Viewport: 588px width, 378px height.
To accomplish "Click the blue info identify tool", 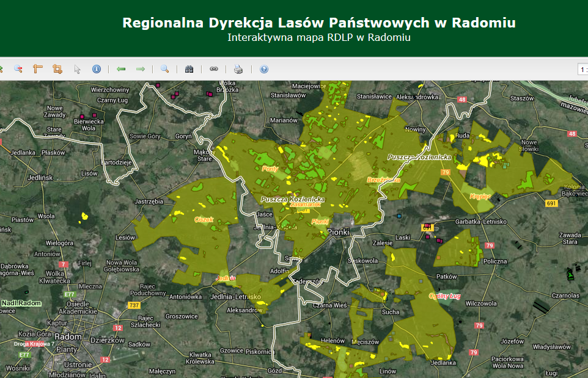I will (x=96, y=70).
